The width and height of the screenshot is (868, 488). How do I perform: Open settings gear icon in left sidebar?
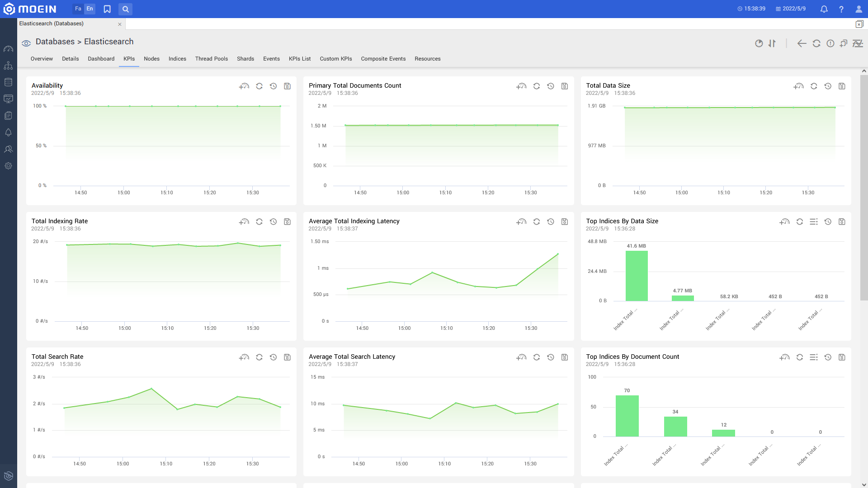coord(8,166)
